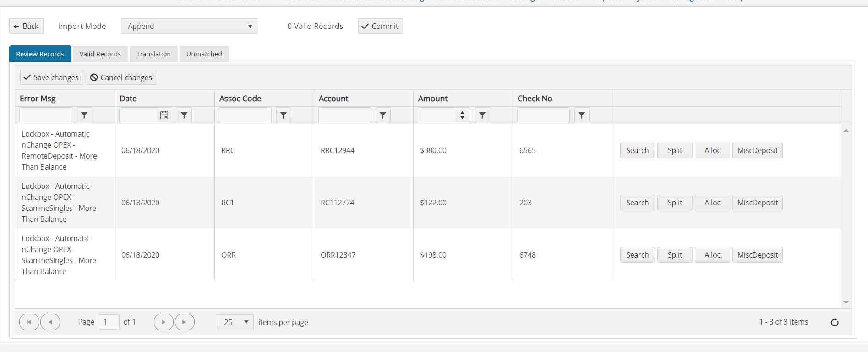Switch to the Valid Records tab
The width and height of the screenshot is (868, 352).
click(100, 54)
